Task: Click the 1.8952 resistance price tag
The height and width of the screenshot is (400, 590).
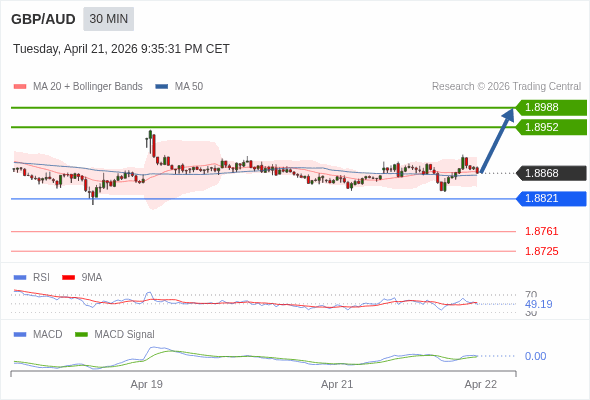Action: pyautogui.click(x=551, y=127)
